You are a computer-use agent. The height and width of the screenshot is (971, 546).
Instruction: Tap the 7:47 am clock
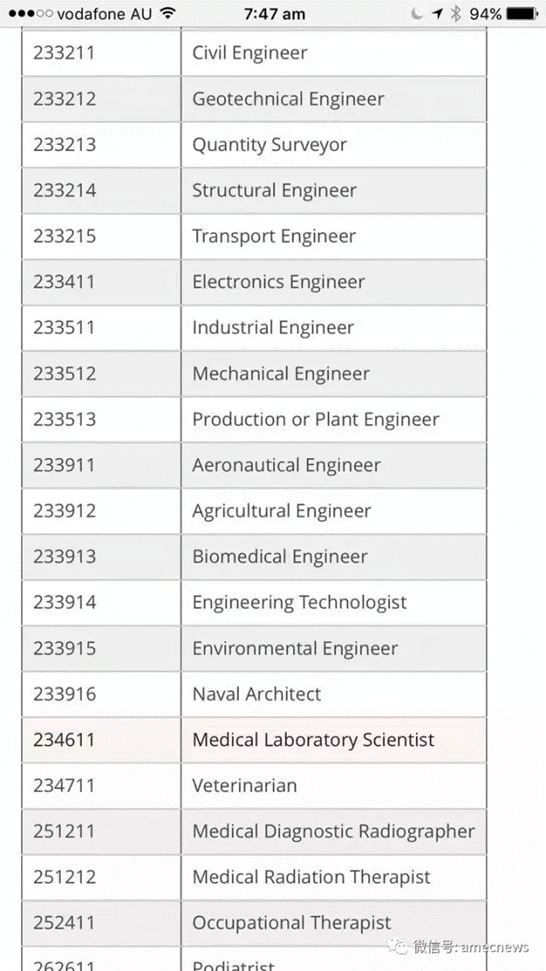click(274, 14)
